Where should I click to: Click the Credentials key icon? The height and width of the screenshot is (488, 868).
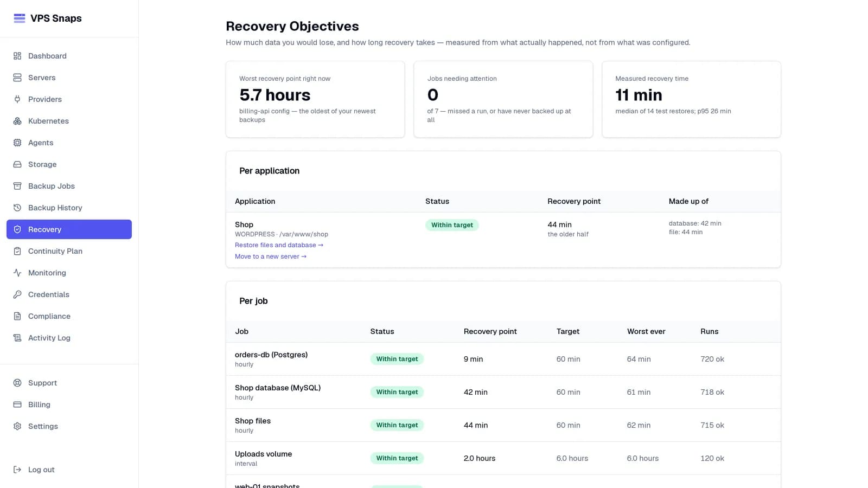point(17,294)
